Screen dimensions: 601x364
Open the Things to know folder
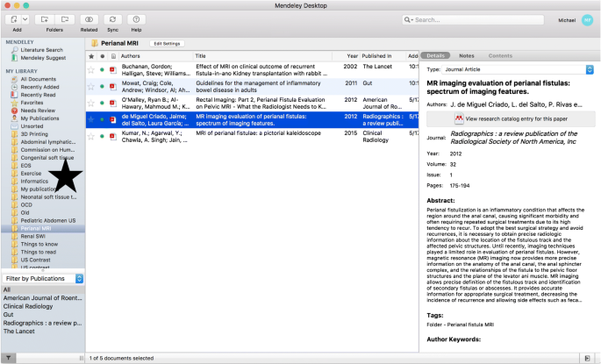click(39, 244)
